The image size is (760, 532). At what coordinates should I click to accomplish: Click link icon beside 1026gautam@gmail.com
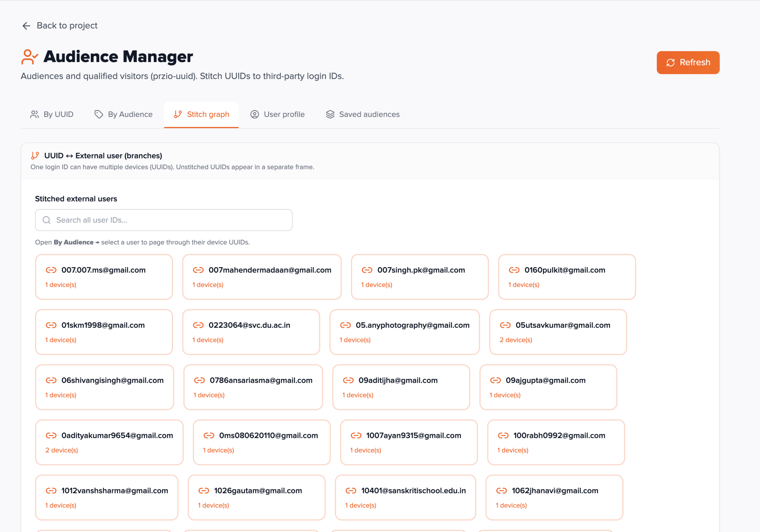coord(204,491)
